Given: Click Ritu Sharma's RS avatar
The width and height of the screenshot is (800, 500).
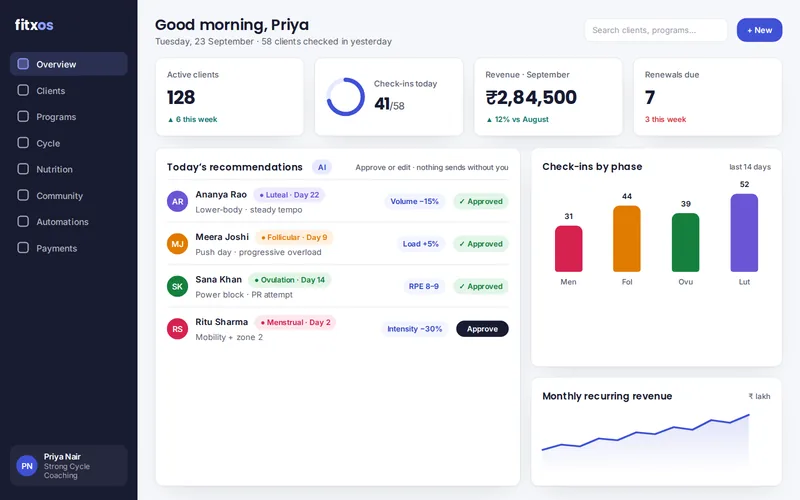Looking at the screenshot, I should tap(178, 329).
